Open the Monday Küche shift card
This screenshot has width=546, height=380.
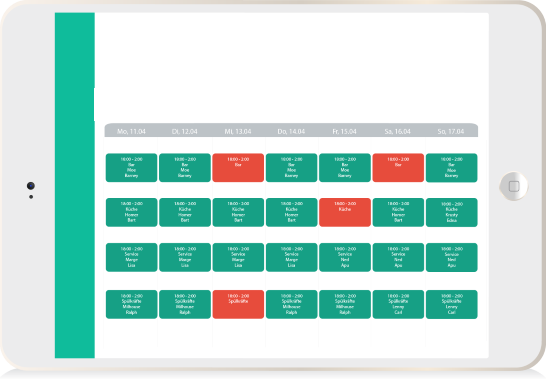tap(131, 212)
